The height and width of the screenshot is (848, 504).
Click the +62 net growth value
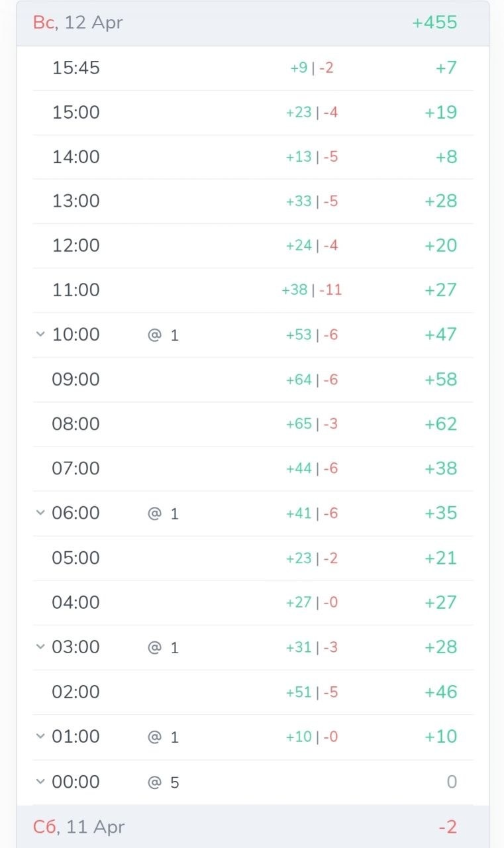coord(440,424)
